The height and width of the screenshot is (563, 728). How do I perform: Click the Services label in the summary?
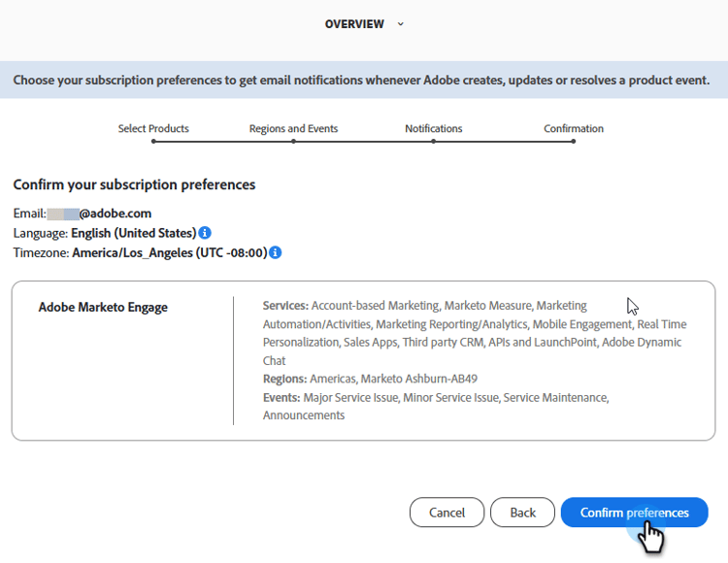(285, 306)
